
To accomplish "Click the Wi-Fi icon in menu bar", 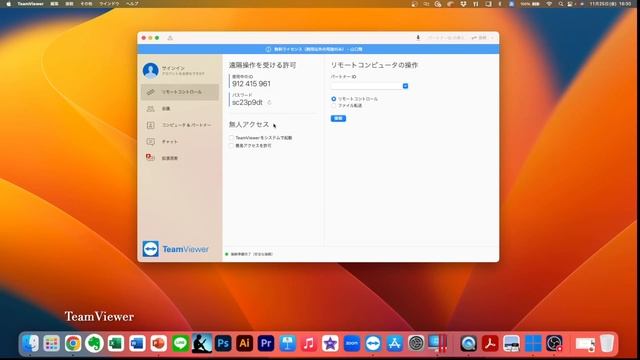I will (549, 4).
